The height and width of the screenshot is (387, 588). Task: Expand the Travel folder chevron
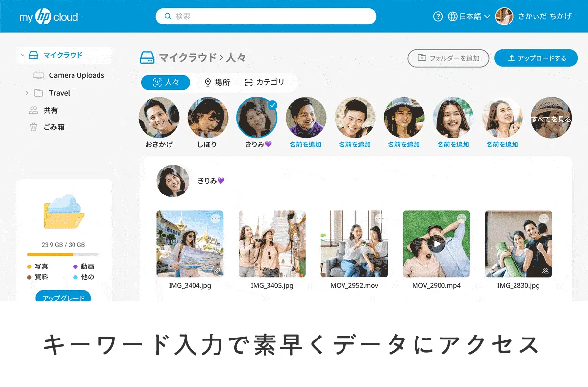27,93
